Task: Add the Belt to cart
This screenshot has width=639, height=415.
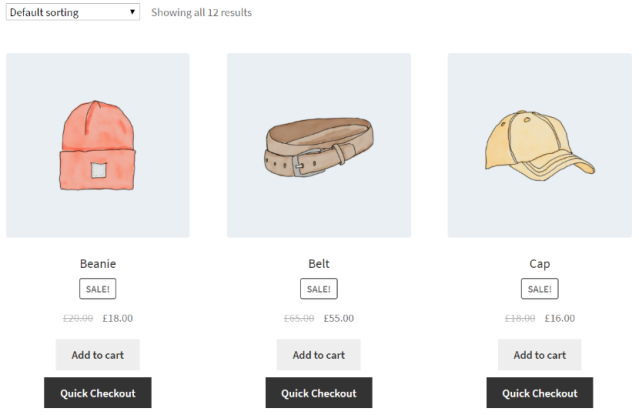Action: click(x=318, y=355)
